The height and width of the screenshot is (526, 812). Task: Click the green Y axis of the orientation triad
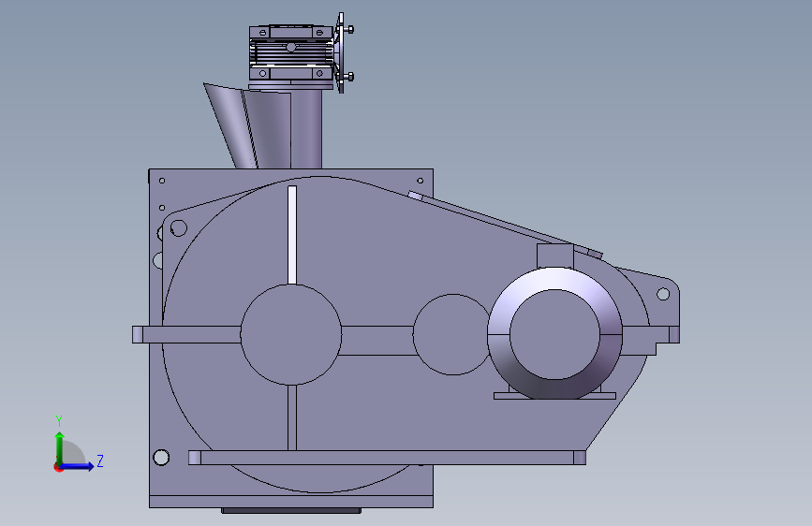coord(60,447)
